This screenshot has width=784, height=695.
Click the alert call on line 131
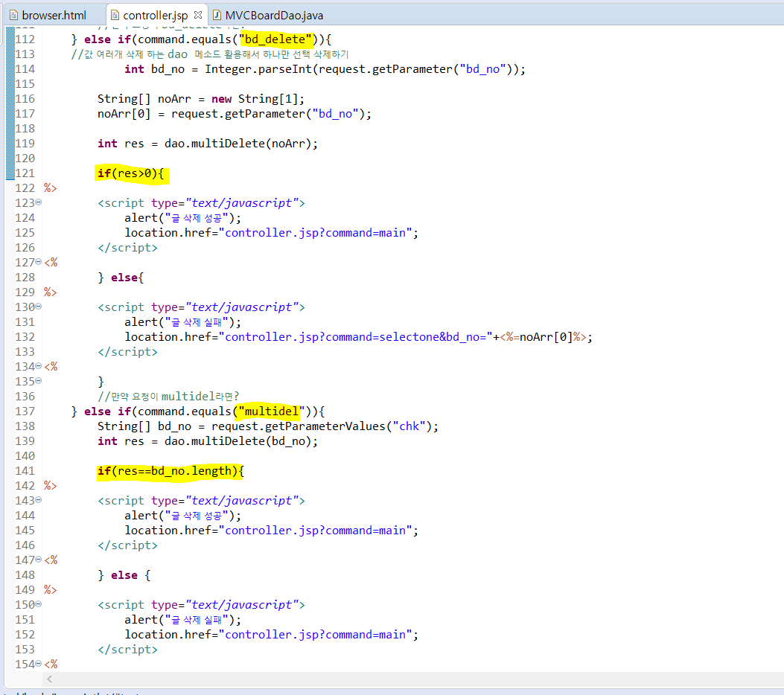pos(182,322)
